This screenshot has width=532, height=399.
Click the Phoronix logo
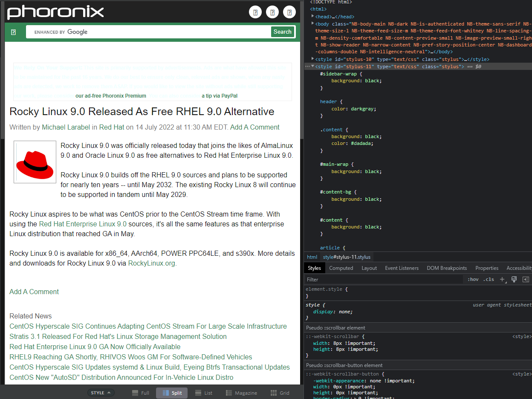[x=55, y=13]
